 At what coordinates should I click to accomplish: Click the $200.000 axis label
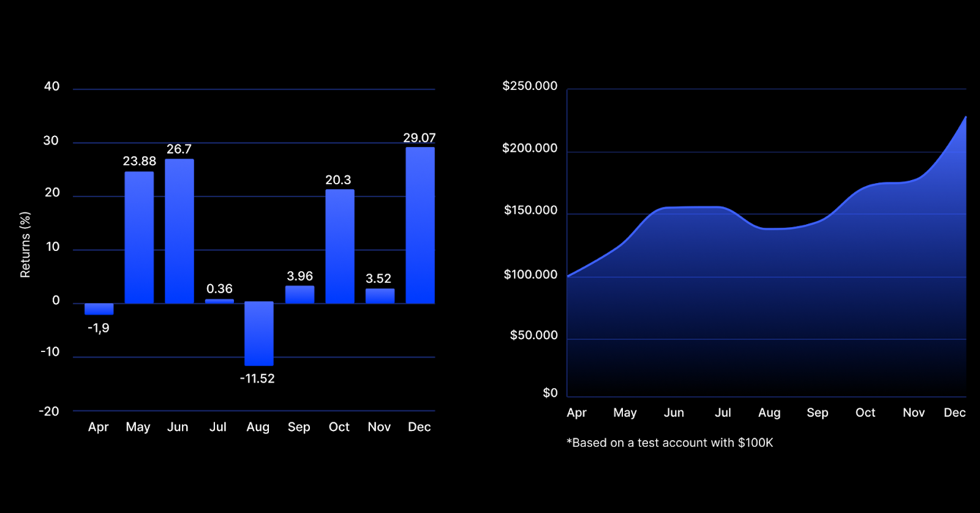[x=530, y=148]
